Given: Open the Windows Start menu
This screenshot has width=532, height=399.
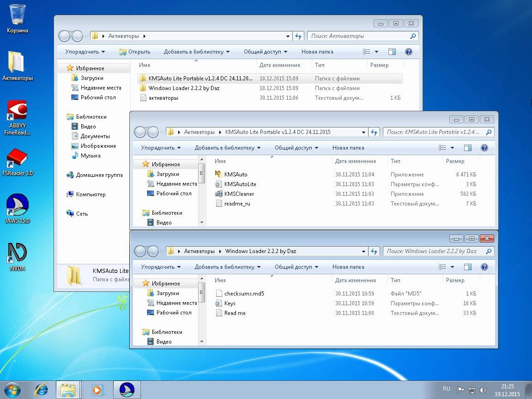Looking at the screenshot, I should tap(12, 390).
